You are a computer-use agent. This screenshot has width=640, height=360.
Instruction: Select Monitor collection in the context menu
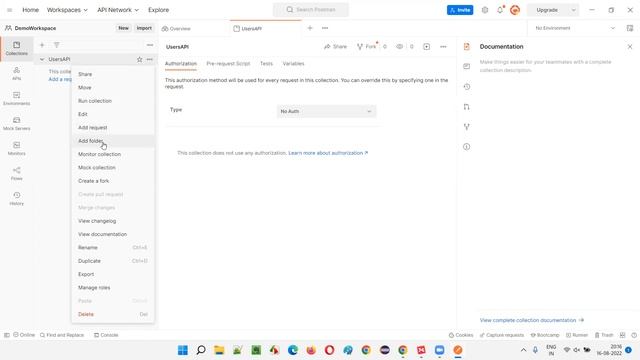pos(113,154)
